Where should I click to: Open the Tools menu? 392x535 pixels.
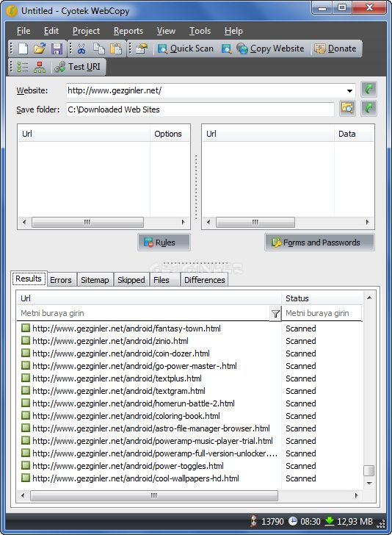(x=200, y=31)
